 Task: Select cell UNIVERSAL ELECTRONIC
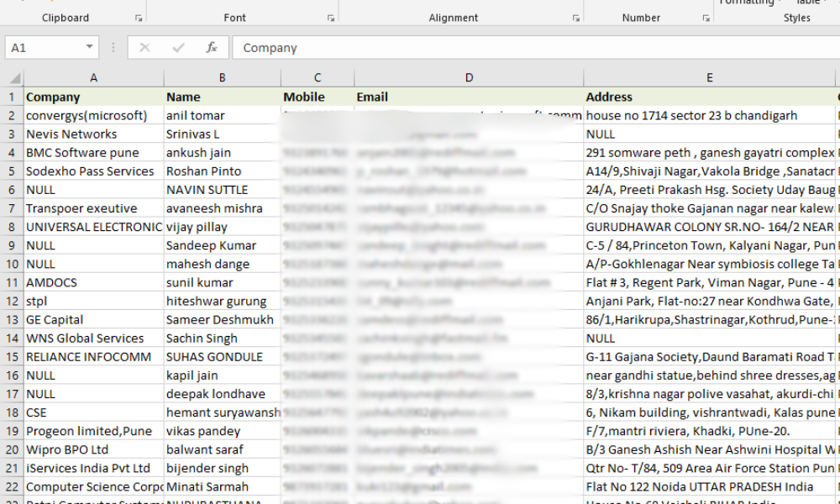click(94, 227)
